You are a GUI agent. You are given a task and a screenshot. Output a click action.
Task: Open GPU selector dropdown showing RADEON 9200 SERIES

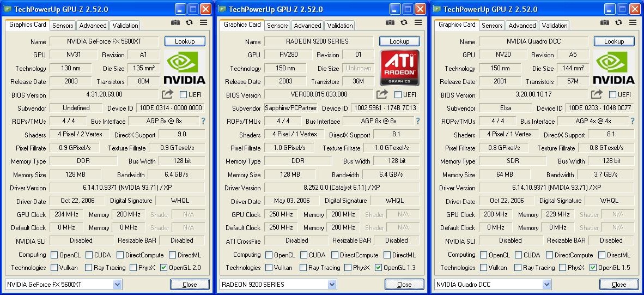click(x=278, y=284)
